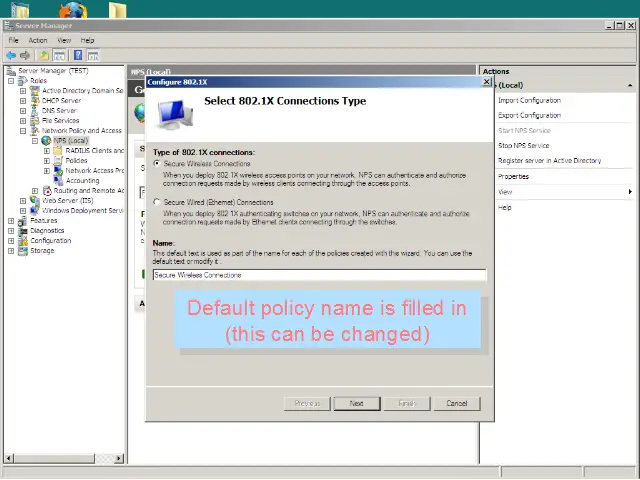Click the Network Access Protection icon
640x480 pixels.
pyautogui.click(x=58, y=171)
